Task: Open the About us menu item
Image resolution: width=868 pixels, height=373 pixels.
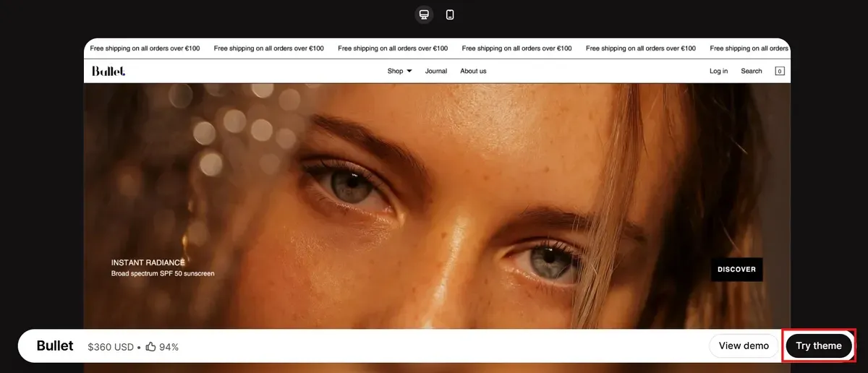Action: click(473, 71)
